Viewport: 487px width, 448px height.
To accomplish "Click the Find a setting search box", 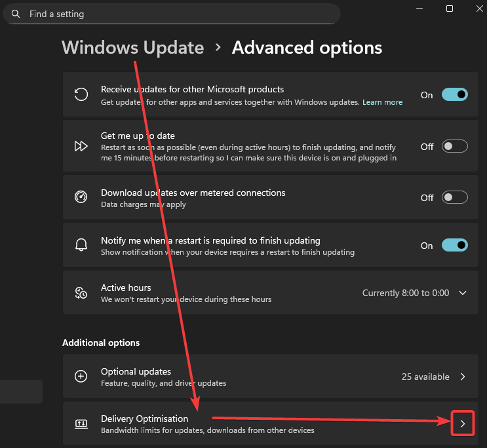I will point(177,14).
